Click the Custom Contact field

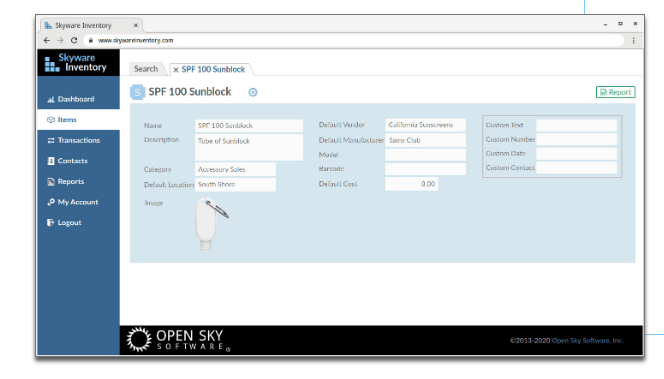point(576,168)
